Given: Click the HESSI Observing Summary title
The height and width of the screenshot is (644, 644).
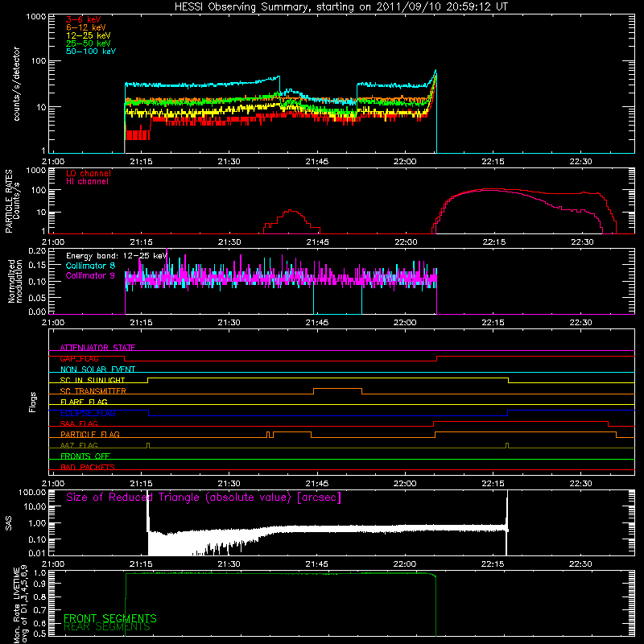Looking at the screenshot, I should [x=341, y=7].
